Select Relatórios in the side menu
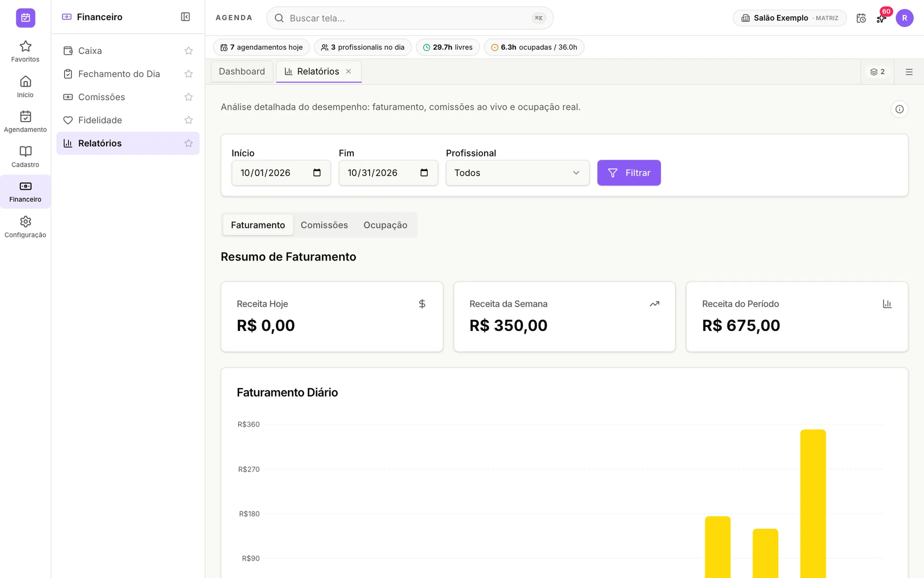The image size is (924, 578). click(128, 143)
